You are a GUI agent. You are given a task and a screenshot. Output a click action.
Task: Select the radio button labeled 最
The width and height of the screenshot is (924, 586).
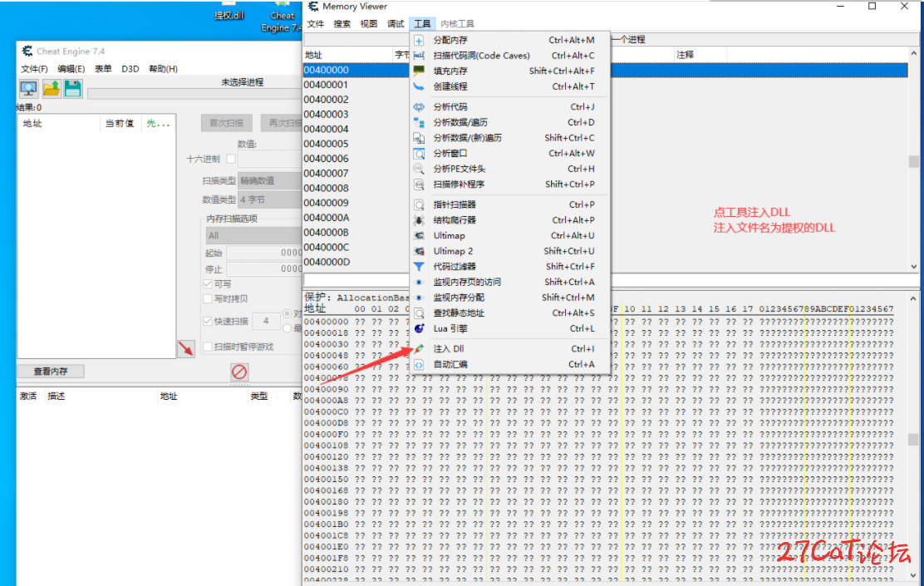287,328
